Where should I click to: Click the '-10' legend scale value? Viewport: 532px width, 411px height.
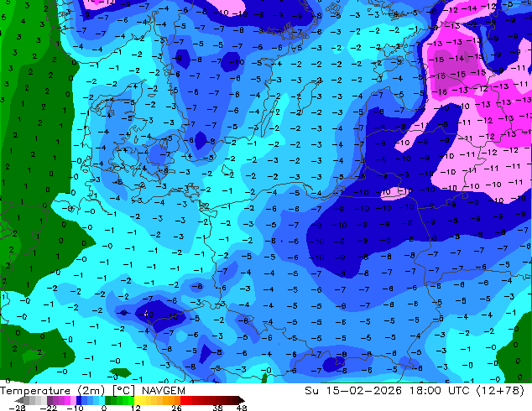click(x=75, y=408)
